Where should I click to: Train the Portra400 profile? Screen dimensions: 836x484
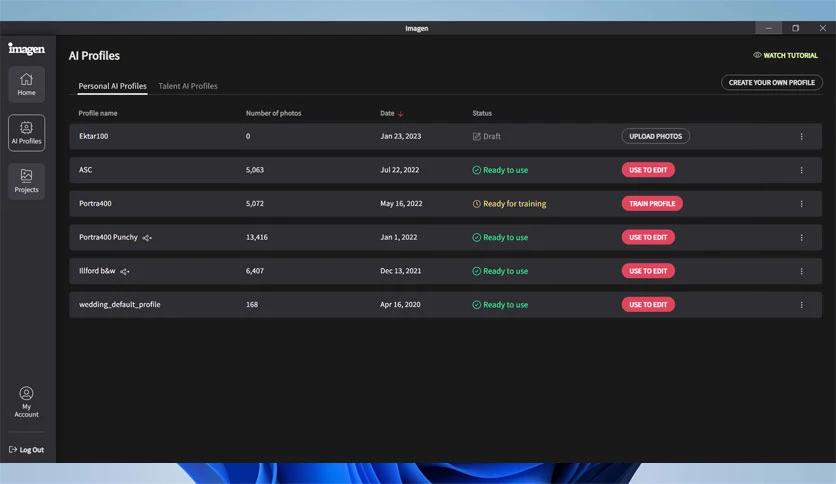652,204
